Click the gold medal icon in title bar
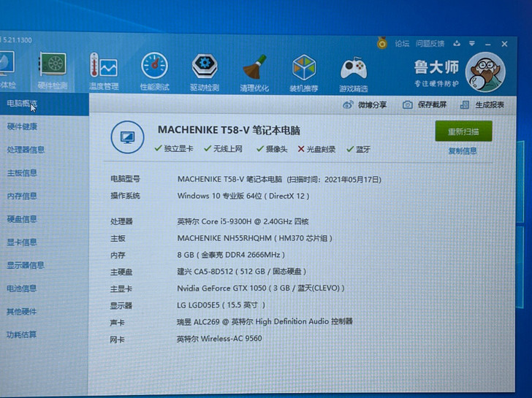The height and width of the screenshot is (398, 532). [x=382, y=43]
